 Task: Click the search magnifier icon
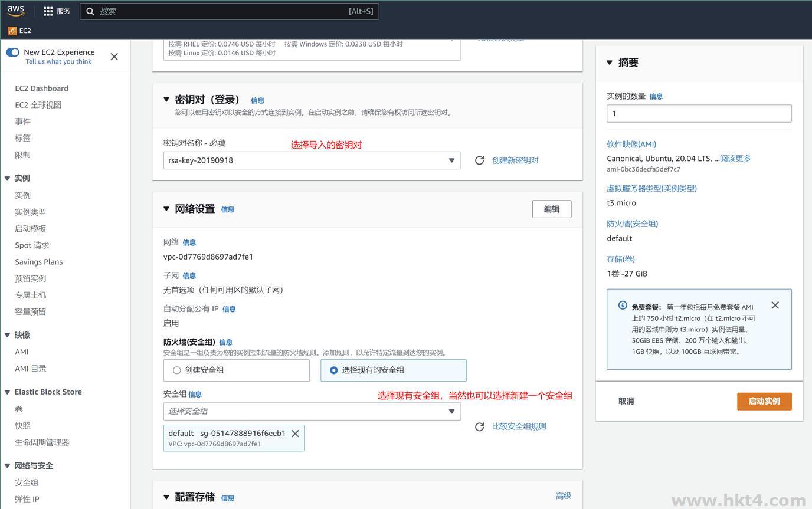90,11
